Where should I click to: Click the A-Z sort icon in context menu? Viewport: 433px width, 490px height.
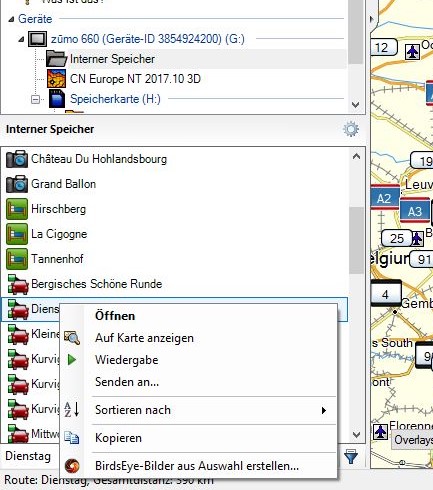pyautogui.click(x=72, y=409)
